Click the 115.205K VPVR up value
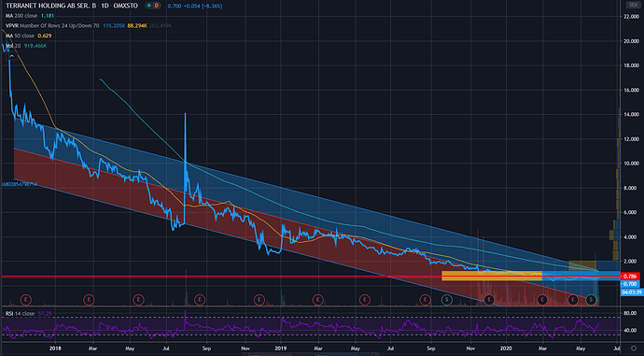Viewport: 644px width, 356px height. (114, 25)
